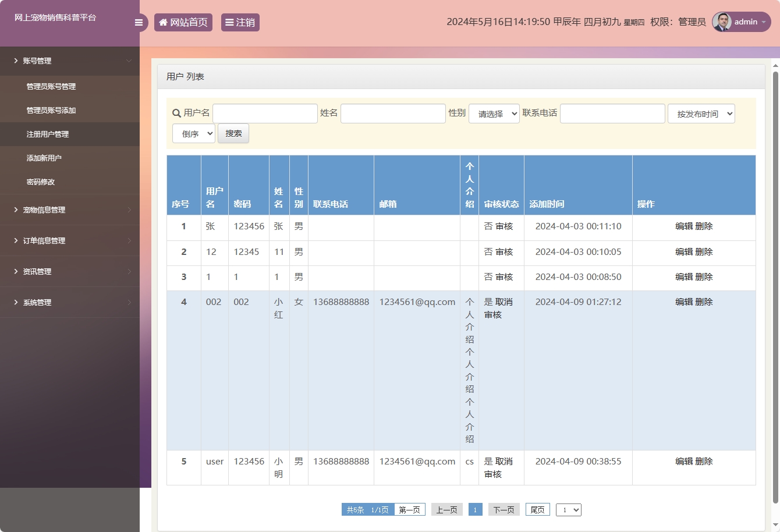Click the collapse chevron on 账号管理
Screen dimensions: 780x532
(x=129, y=61)
